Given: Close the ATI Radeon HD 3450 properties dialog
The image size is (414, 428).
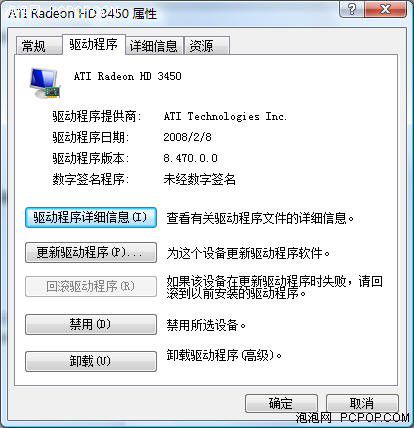Looking at the screenshot, I should (386, 9).
